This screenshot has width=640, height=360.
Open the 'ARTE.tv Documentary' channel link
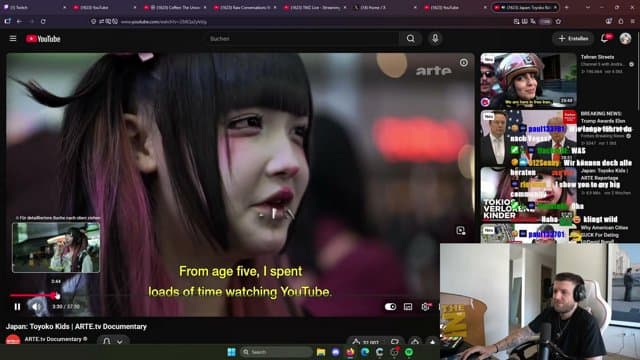click(x=53, y=339)
